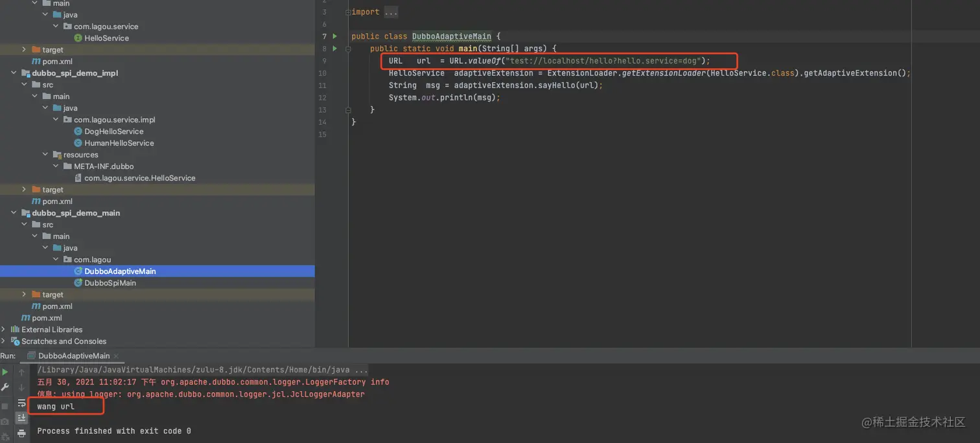Toggle scroll to end in console
Viewport: 980px width, 443px height.
click(21, 418)
